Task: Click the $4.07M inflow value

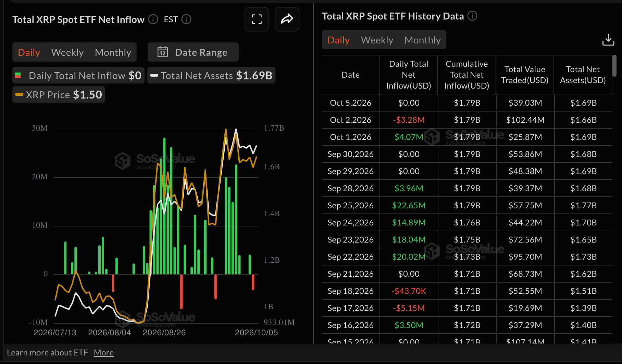Action: point(409,137)
